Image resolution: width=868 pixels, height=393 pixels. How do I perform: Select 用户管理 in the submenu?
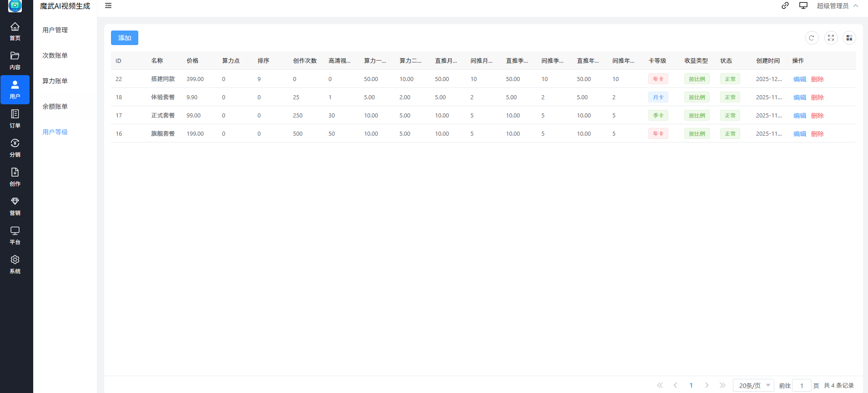(55, 30)
